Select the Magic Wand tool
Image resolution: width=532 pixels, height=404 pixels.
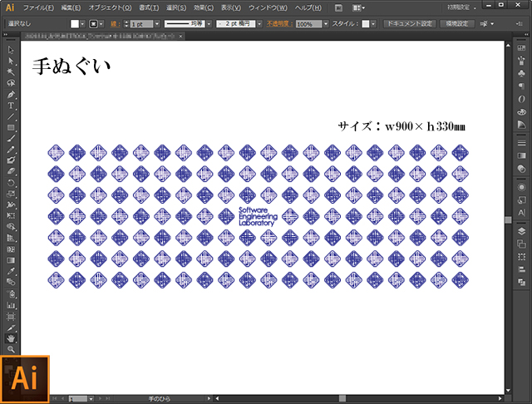coord(12,72)
